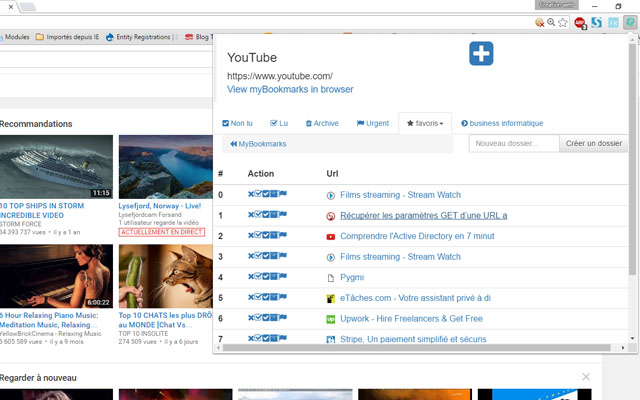Open eTâches.com assistant privé bookmark link

[x=416, y=298]
